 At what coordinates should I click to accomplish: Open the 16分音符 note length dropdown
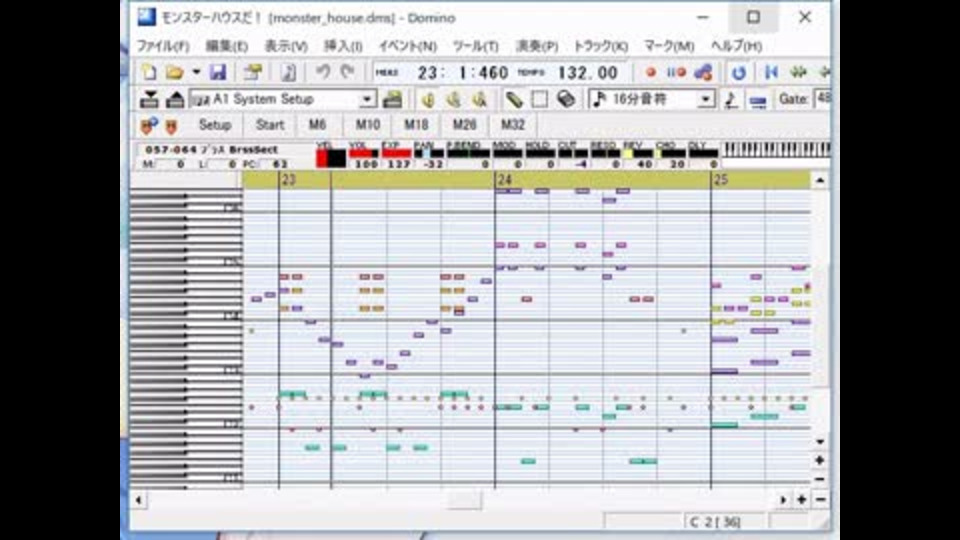click(651, 99)
